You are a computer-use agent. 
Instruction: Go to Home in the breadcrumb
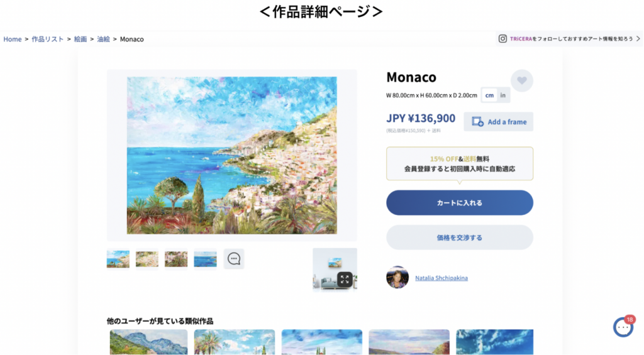[13, 39]
